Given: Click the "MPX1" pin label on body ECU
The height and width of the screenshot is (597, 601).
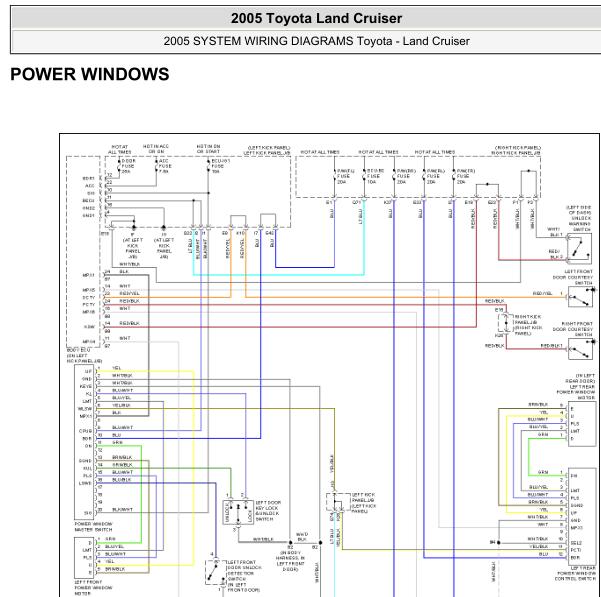Looking at the screenshot, I should [89, 276].
